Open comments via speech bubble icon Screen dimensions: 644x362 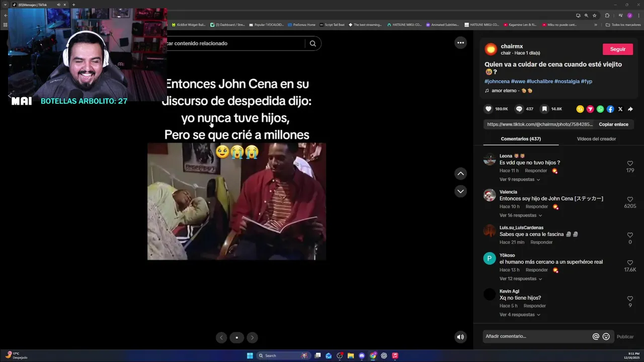519,109
